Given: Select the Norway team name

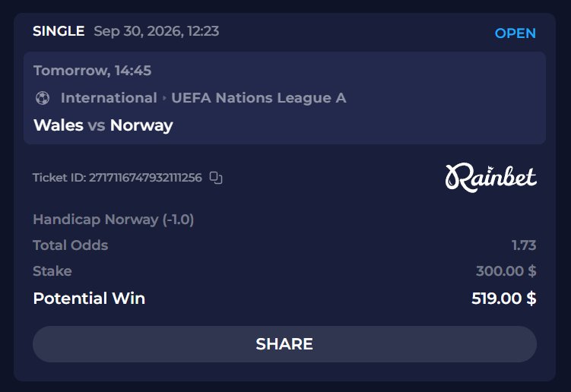Looking at the screenshot, I should [x=141, y=125].
